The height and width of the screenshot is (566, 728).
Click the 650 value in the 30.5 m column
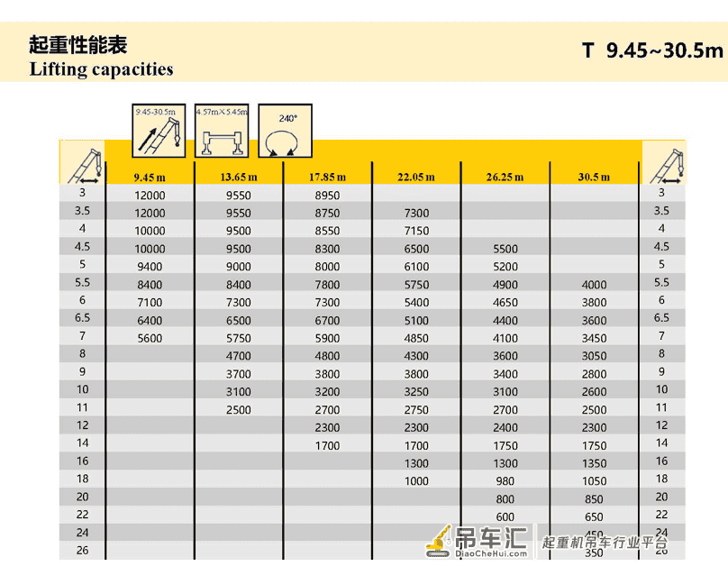click(x=595, y=516)
